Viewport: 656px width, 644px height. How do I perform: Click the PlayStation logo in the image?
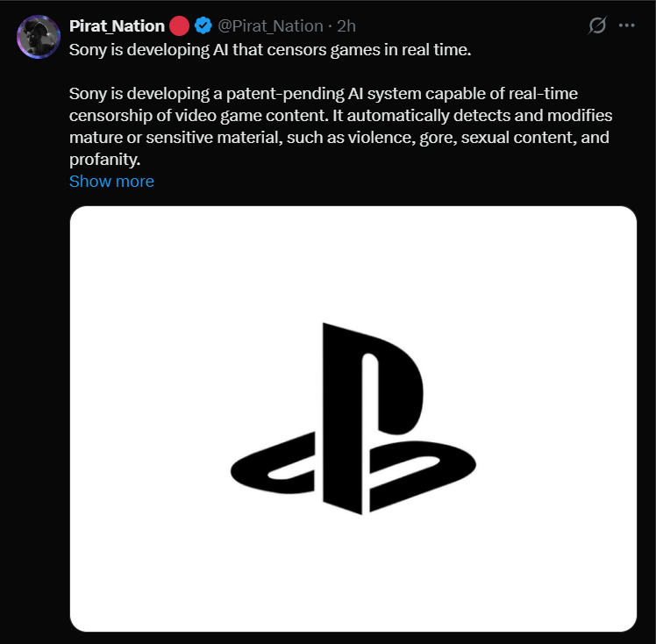click(x=353, y=419)
